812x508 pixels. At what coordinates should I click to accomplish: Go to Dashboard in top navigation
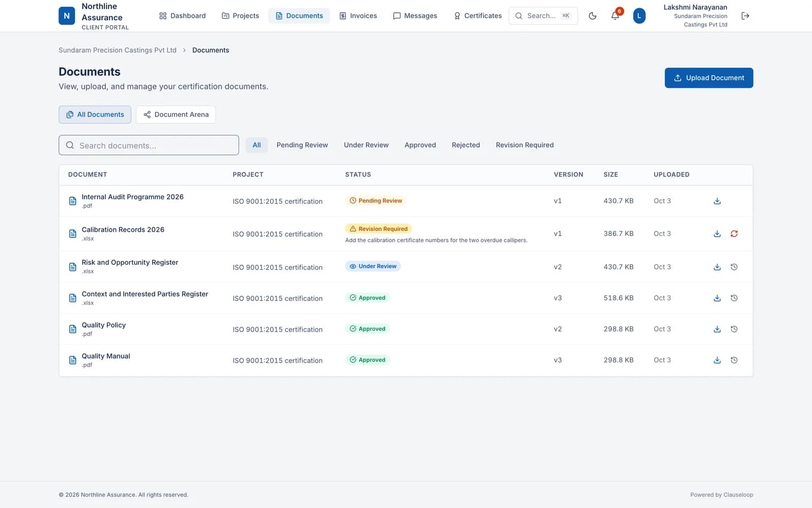pyautogui.click(x=182, y=16)
